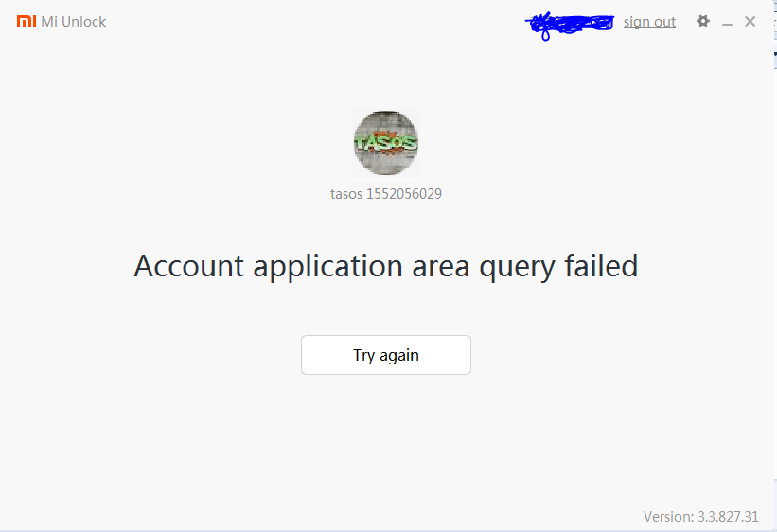Click the background window strip on right edge
Viewport: 777px width, 532px height.
[774, 248]
